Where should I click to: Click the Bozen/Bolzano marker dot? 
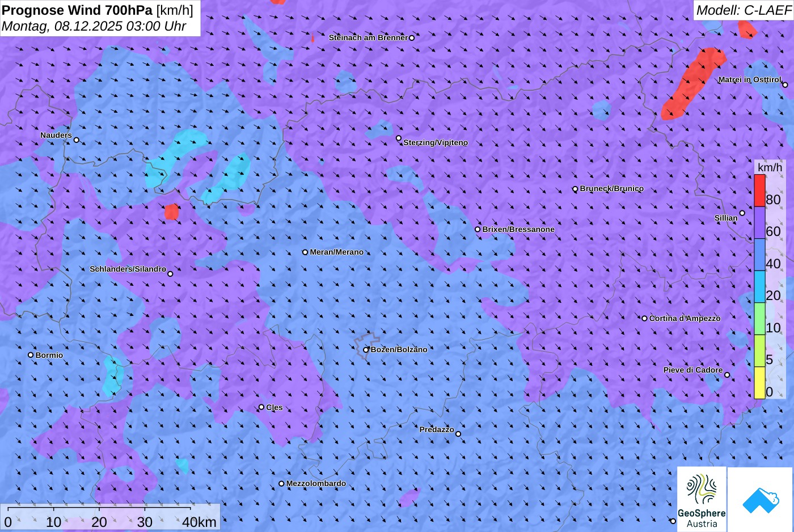click(x=366, y=350)
